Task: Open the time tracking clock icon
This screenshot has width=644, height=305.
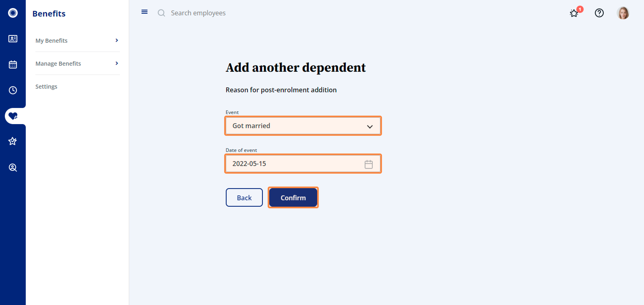Action: [x=13, y=90]
